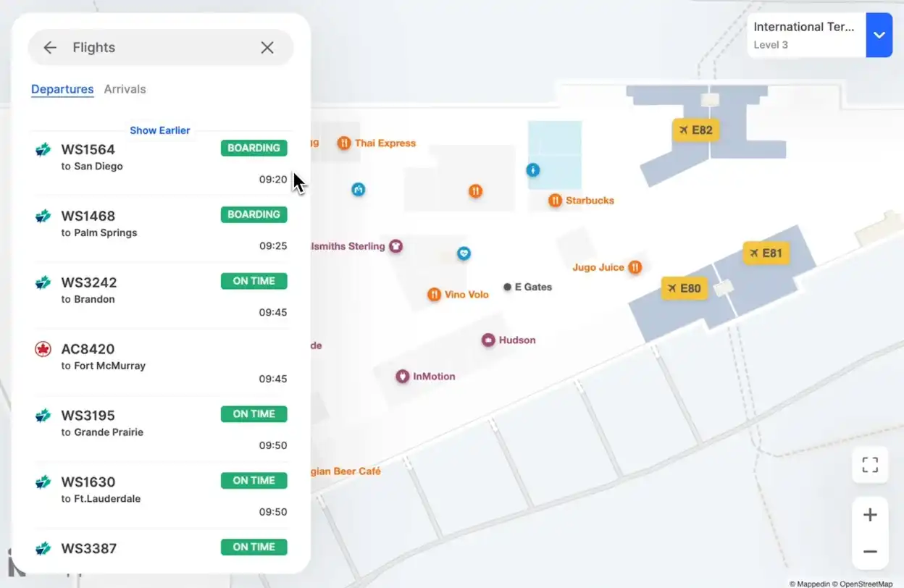This screenshot has width=904, height=588.
Task: Click into the Flights search field
Action: (159, 48)
